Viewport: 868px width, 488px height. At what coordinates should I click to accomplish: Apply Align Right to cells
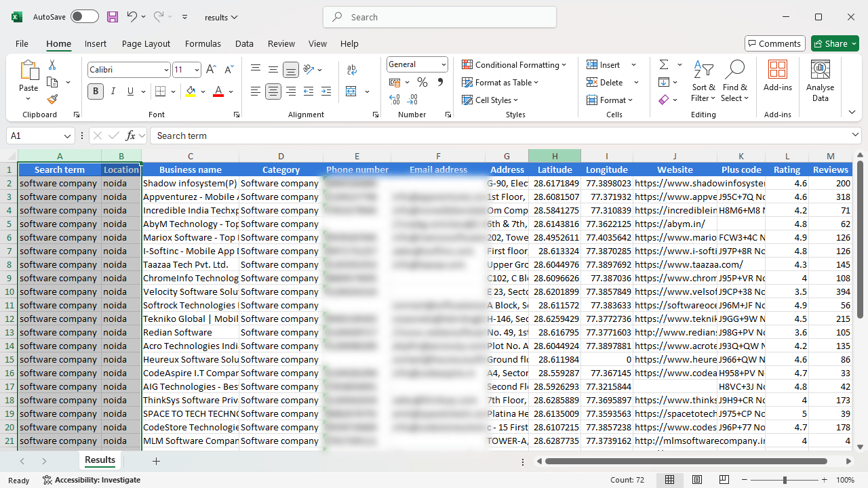291,91
